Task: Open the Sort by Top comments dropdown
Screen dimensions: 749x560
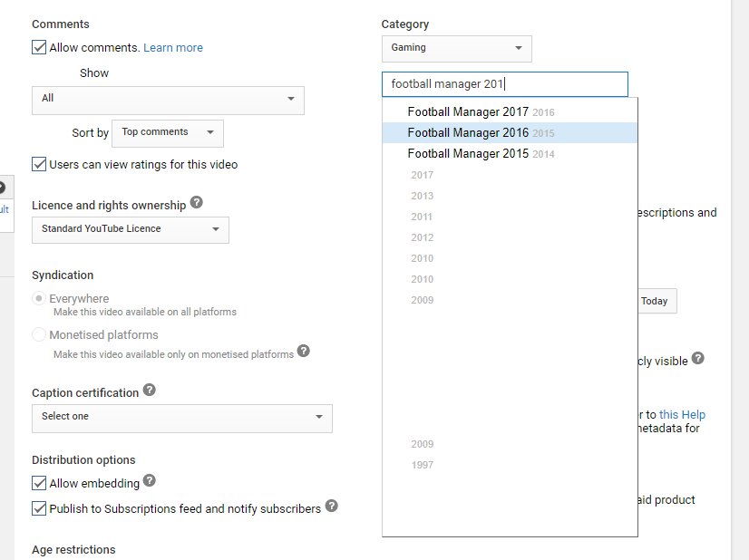Action: pyautogui.click(x=168, y=133)
